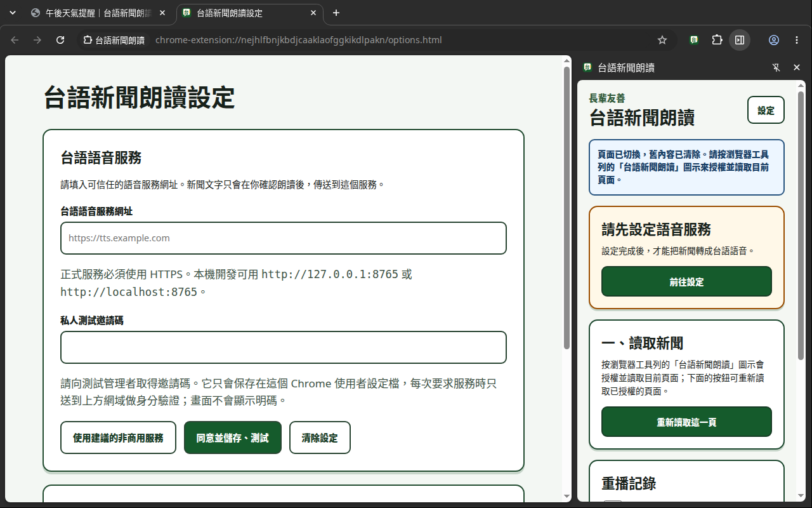Click the 前往設定 green button
This screenshot has width=812, height=508.
coord(686,282)
